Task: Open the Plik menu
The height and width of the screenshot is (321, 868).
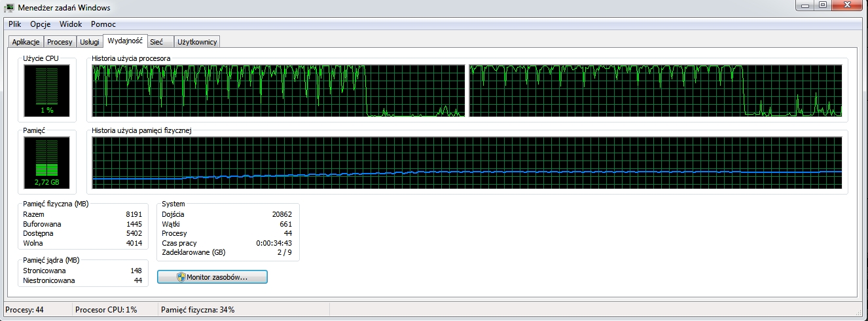Action: click(x=15, y=24)
